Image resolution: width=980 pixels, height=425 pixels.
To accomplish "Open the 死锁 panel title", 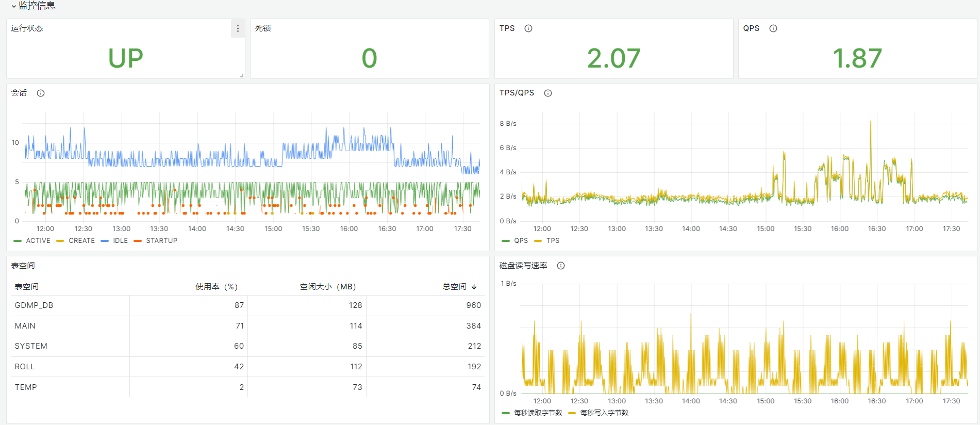I will point(263,28).
